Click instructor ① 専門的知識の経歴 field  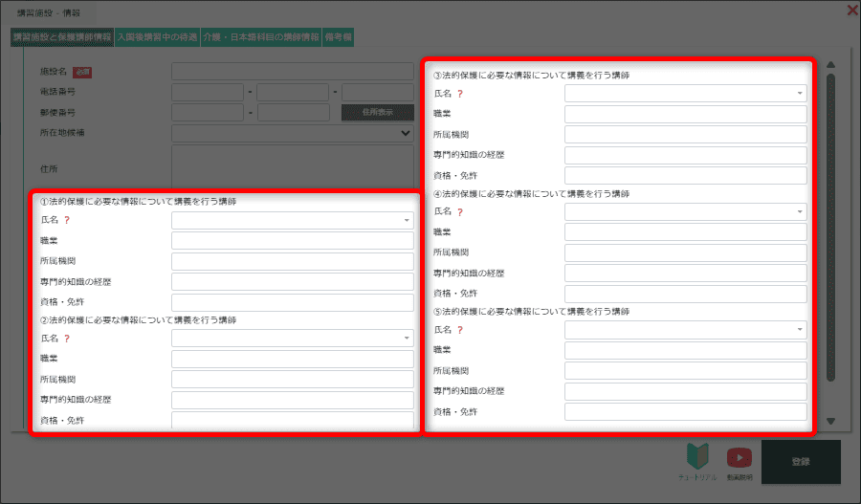coord(293,281)
